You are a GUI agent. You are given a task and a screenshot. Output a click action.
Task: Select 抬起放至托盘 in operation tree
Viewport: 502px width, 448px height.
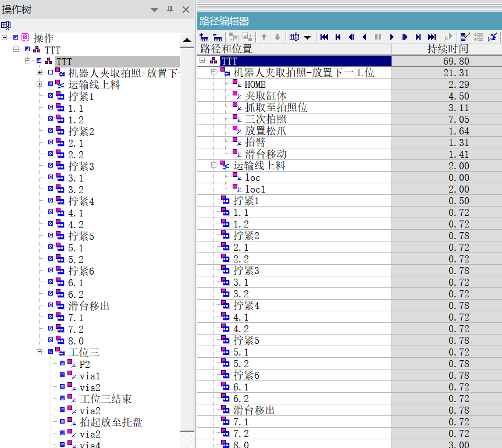pos(111,422)
